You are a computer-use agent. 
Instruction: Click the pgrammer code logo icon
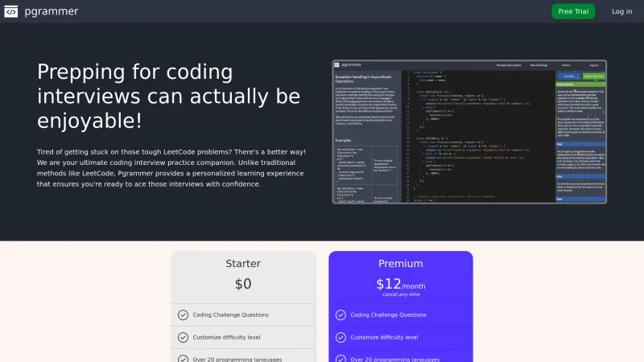(x=11, y=11)
